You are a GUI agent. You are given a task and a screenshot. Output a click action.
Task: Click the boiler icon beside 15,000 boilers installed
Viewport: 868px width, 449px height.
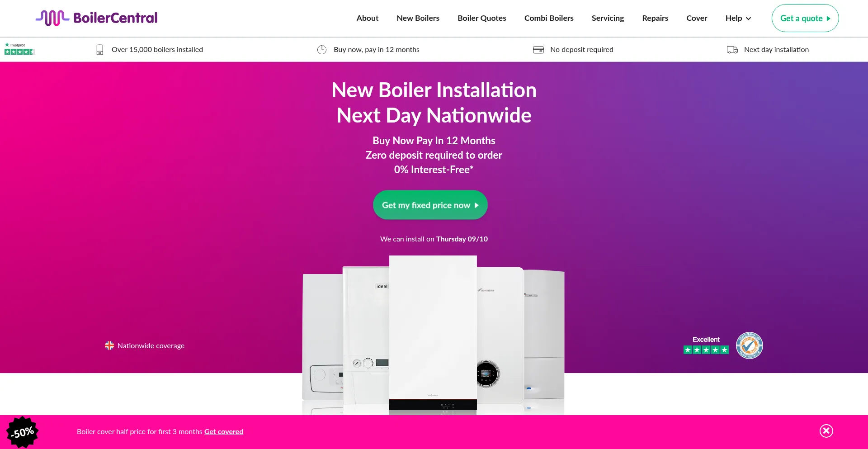coord(100,50)
